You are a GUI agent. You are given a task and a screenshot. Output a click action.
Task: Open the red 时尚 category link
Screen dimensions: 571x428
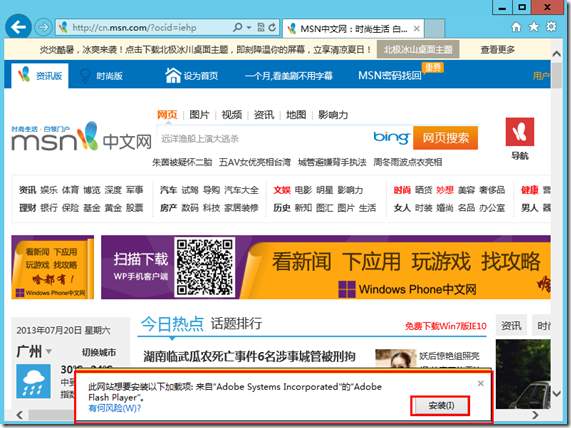402,190
